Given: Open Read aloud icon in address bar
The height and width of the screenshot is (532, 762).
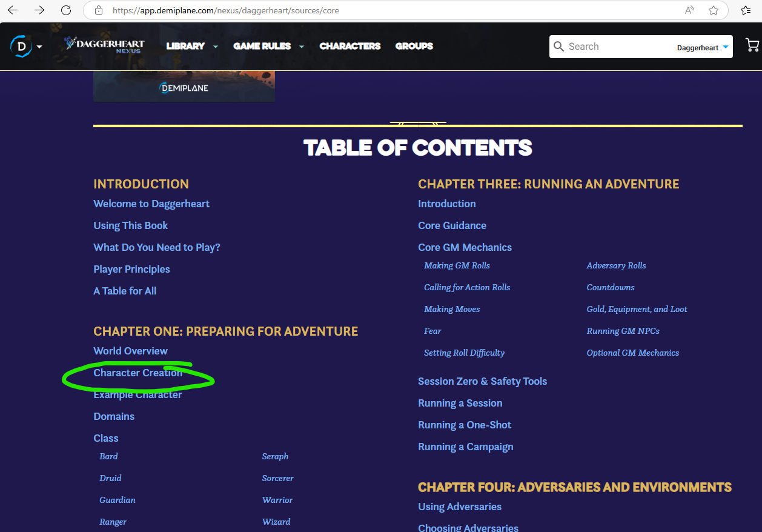Looking at the screenshot, I should point(690,10).
